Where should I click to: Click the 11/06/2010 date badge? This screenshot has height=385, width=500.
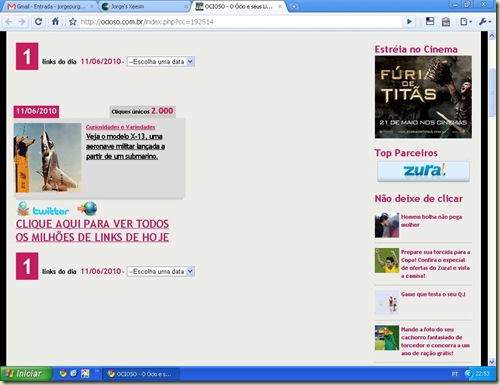[x=36, y=111]
